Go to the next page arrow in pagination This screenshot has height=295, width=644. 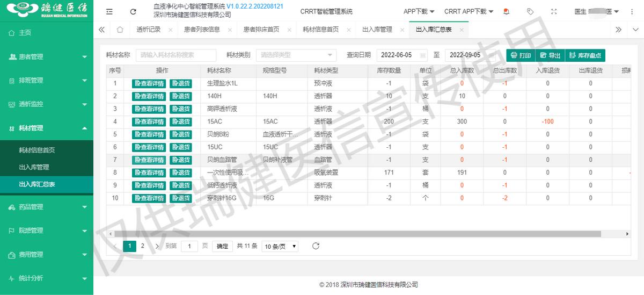[157, 246]
